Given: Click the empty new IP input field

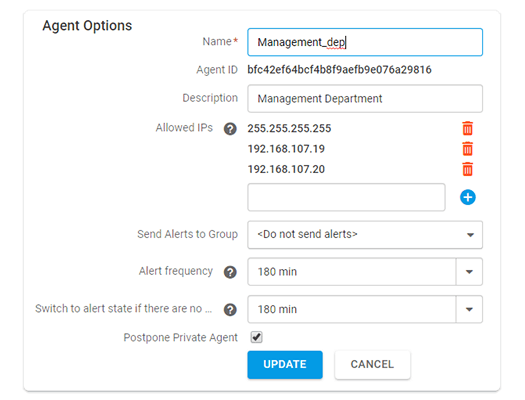Looking at the screenshot, I should tap(346, 197).
